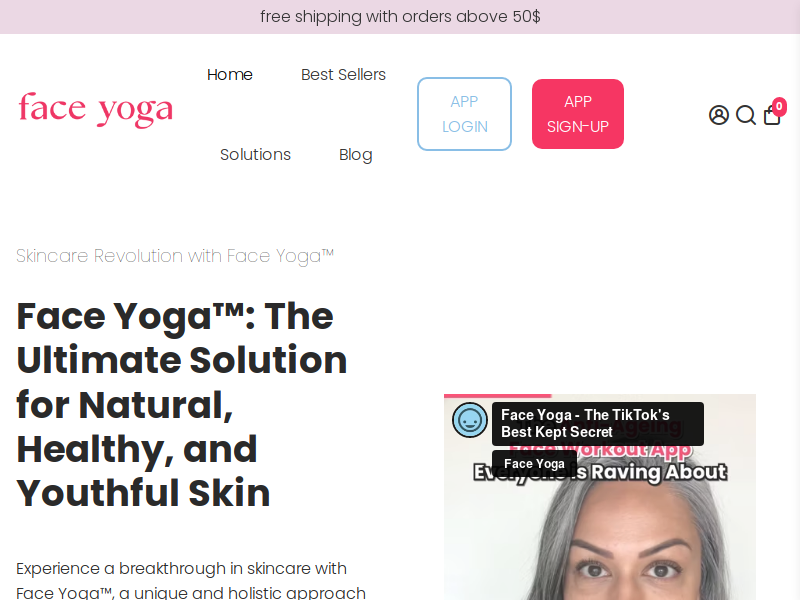This screenshot has width=800, height=600.
Task: Open the user account icon
Action: tap(718, 115)
